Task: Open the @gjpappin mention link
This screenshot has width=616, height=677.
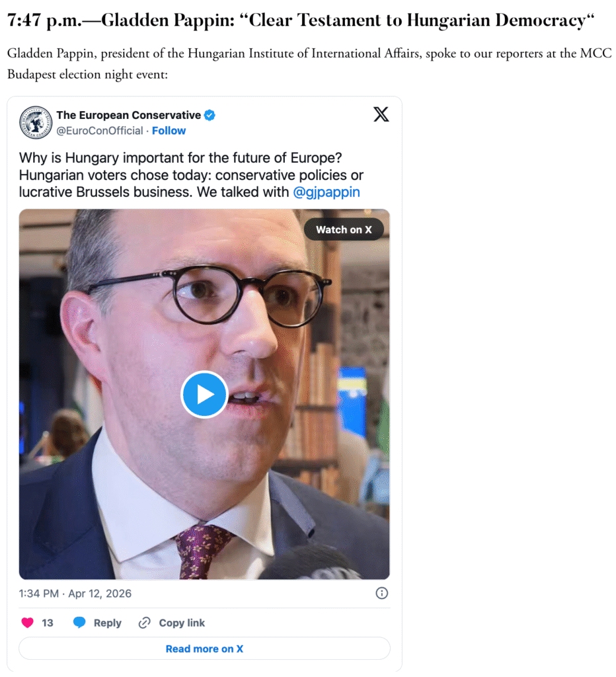Action: pyautogui.click(x=327, y=192)
